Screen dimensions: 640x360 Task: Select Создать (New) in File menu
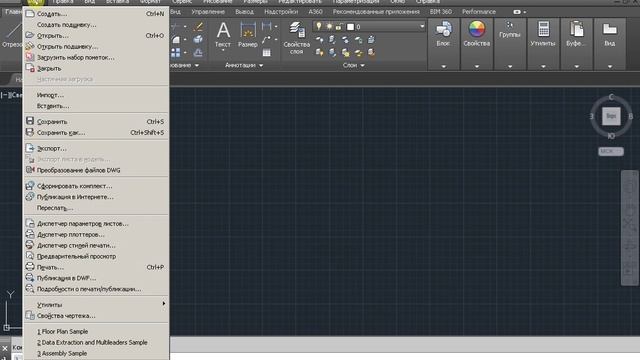(96, 14)
